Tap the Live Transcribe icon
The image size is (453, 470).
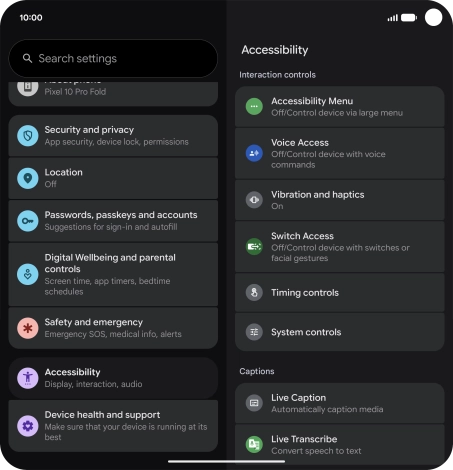tap(254, 444)
